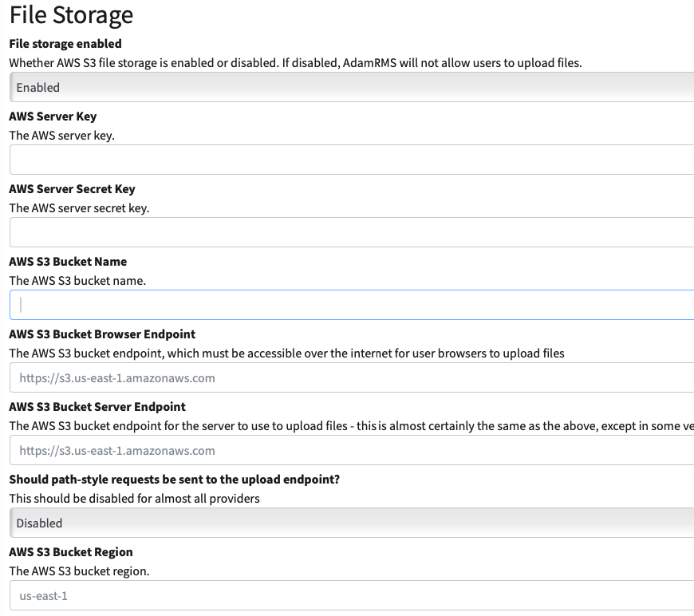Select the empty AWS Server Key box
The height and width of the screenshot is (616, 694).
(347, 160)
